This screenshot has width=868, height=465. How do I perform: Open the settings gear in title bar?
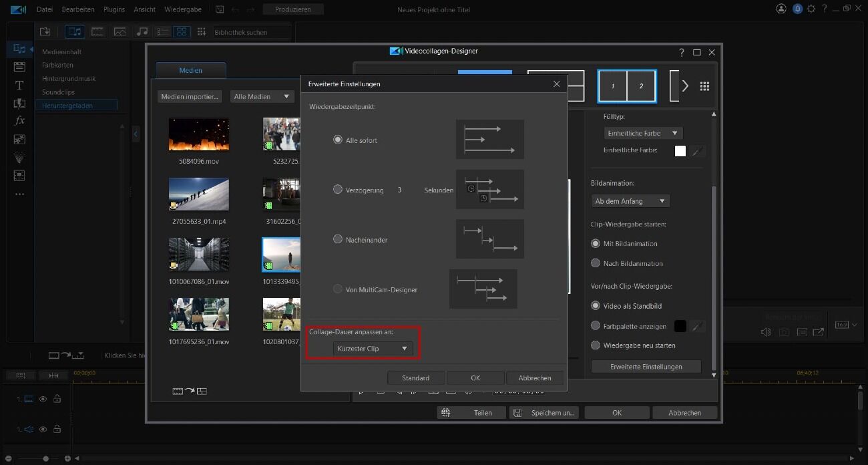811,9
